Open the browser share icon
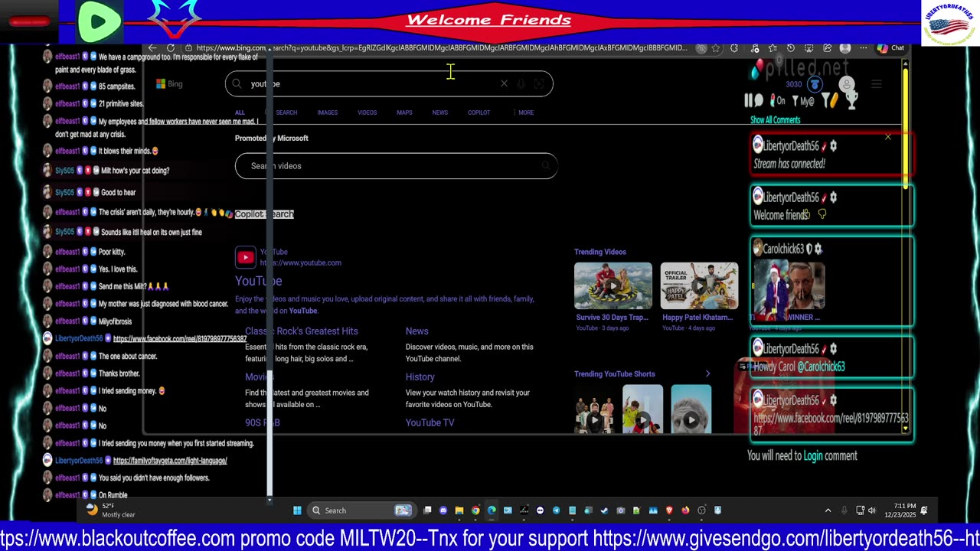980x551 pixels. point(827,48)
